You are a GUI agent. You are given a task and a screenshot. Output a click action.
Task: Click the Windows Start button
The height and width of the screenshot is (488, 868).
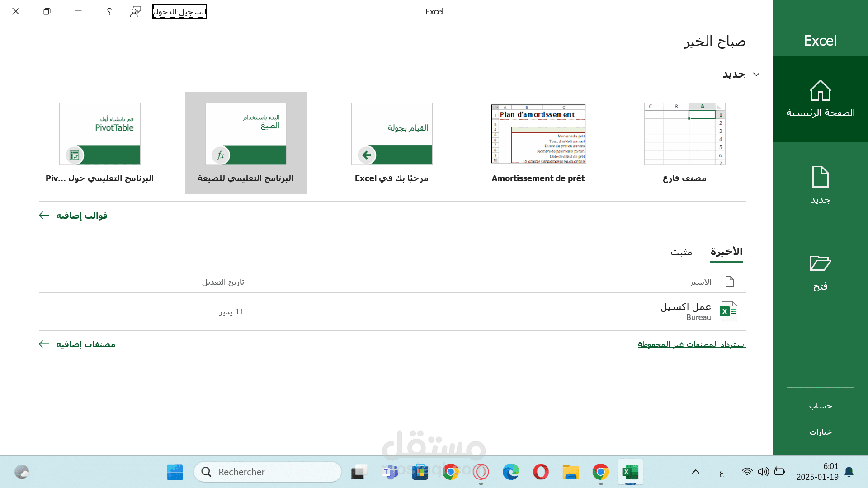175,472
